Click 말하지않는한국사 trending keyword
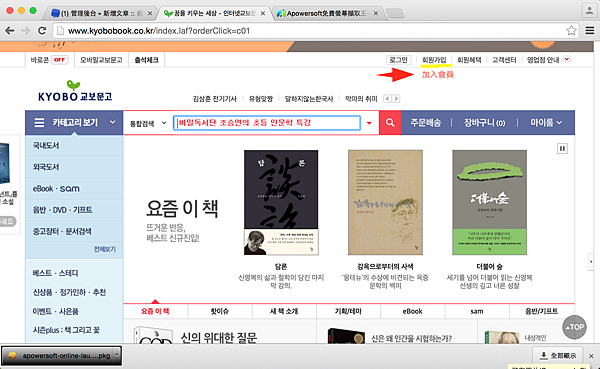600x369 pixels. (x=309, y=99)
